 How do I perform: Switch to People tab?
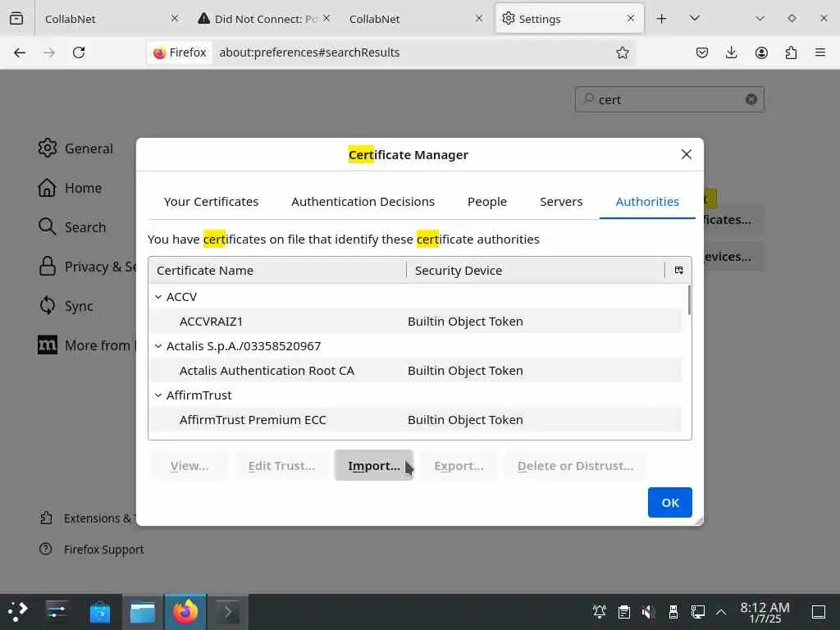[487, 202]
